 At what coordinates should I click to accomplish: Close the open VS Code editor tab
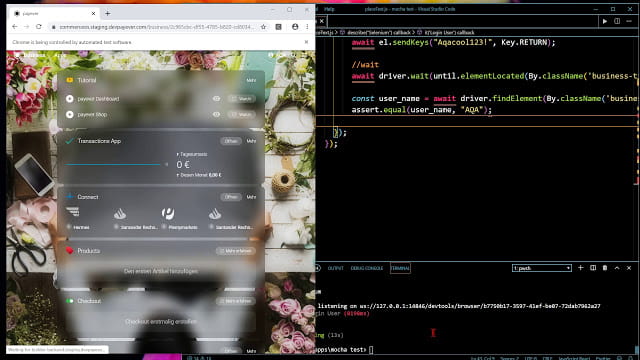(x=322, y=21)
